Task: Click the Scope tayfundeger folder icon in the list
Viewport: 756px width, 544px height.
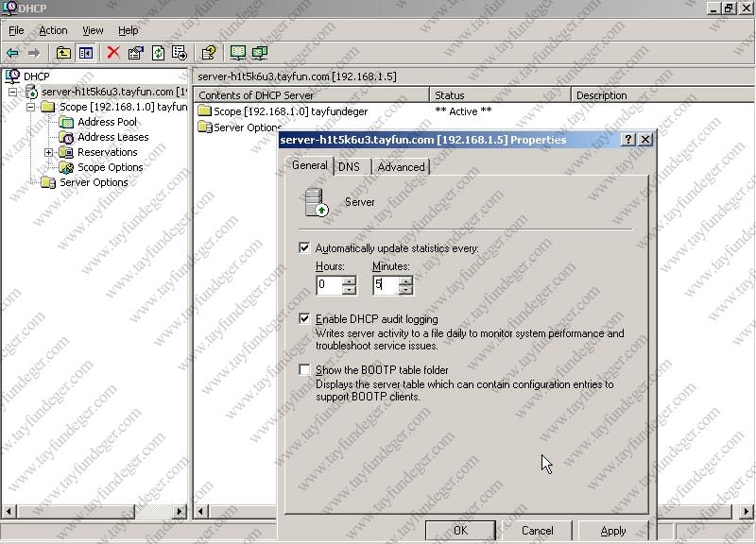Action: point(205,111)
